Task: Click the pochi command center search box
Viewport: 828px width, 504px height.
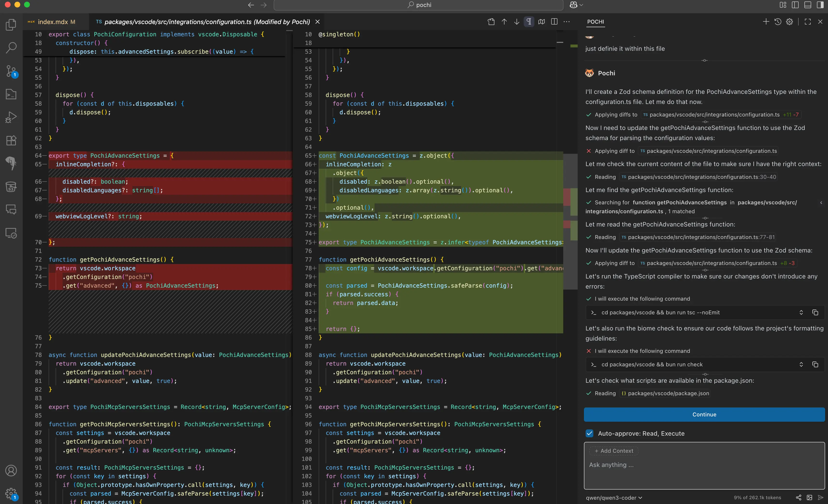Action: coord(418,5)
